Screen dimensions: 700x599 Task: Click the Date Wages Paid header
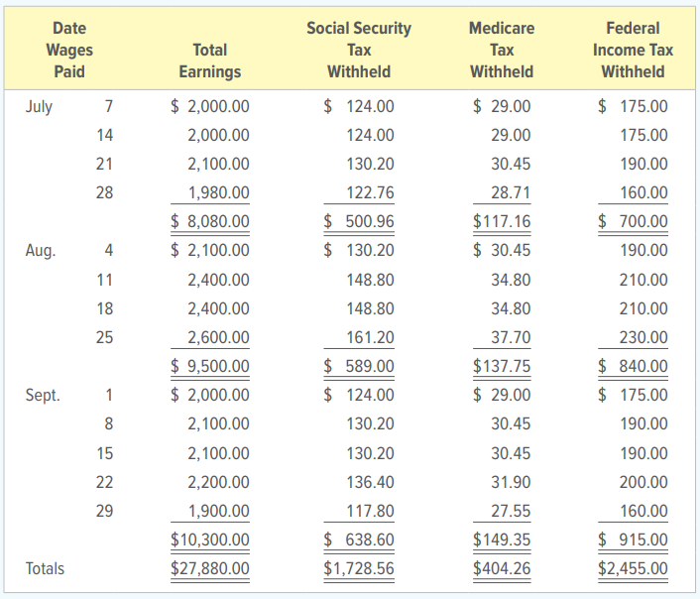[x=69, y=50]
